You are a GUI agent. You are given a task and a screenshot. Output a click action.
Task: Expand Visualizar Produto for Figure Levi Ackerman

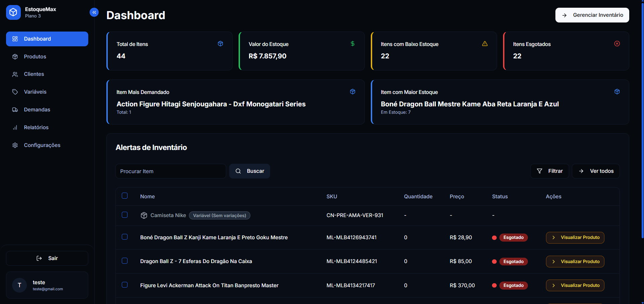tap(575, 285)
